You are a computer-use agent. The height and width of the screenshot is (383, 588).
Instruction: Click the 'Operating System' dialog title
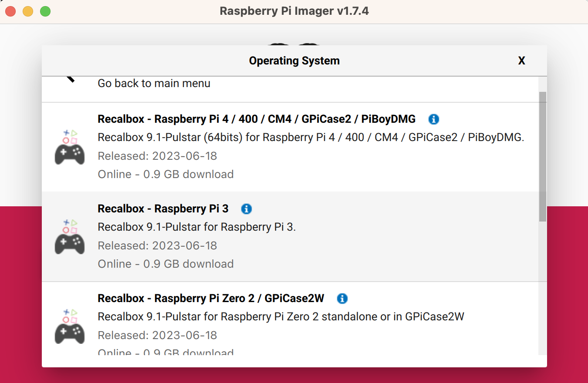pyautogui.click(x=294, y=60)
